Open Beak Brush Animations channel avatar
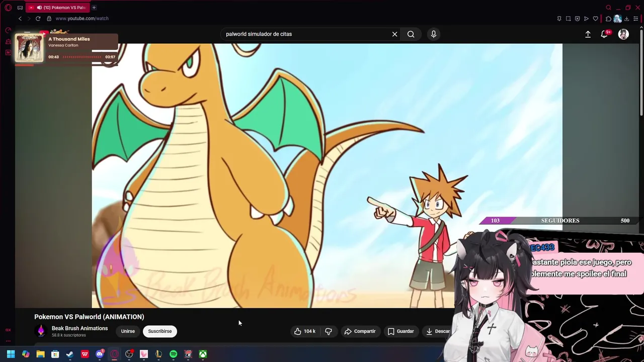This screenshot has width=644, height=362. coord(41,331)
